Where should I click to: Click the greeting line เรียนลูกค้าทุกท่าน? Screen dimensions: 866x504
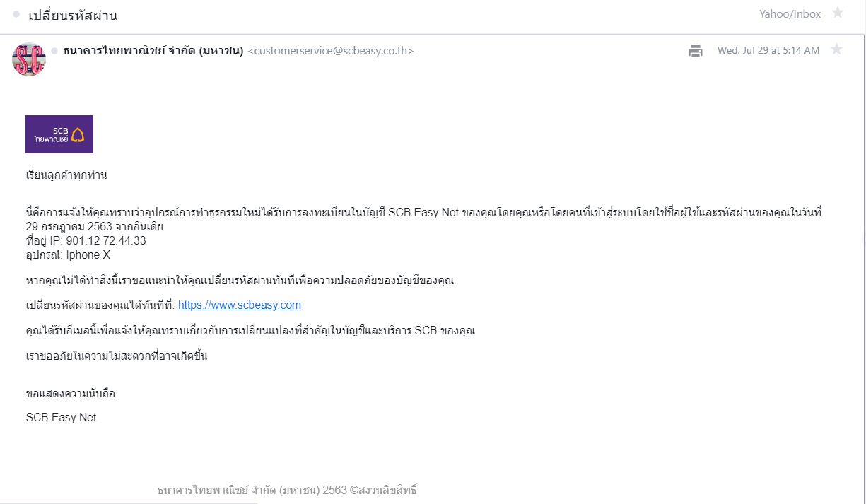66,175
